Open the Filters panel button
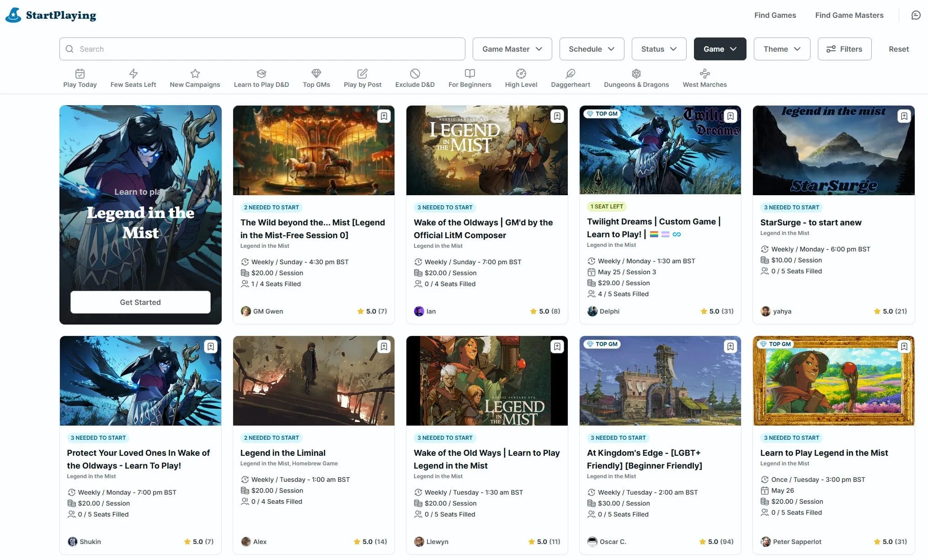This screenshot has height=560, width=928. tap(844, 49)
